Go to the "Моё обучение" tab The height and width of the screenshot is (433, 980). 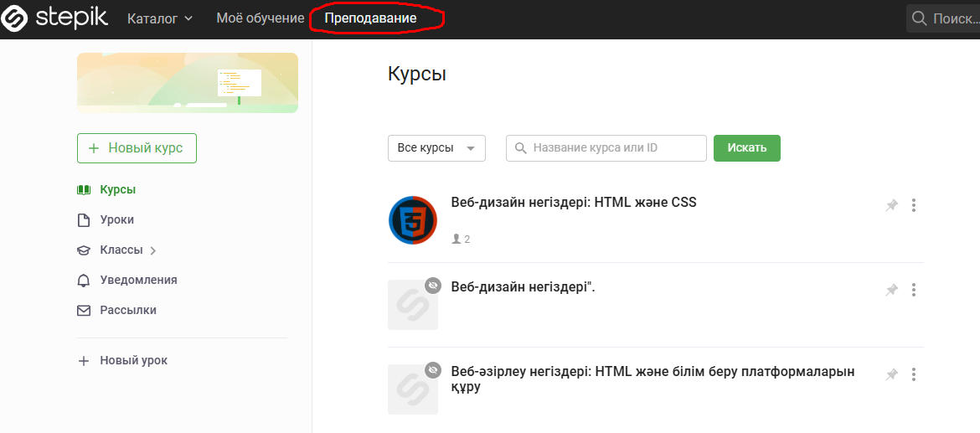(x=260, y=18)
